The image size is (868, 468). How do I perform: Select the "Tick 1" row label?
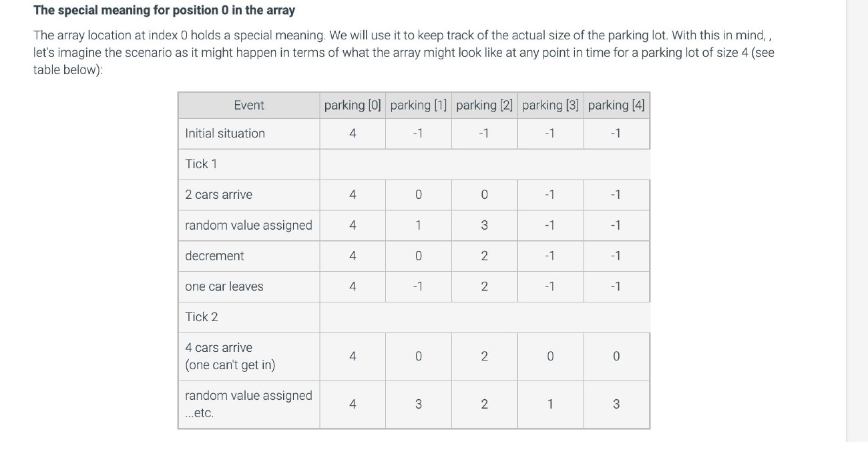coord(201,164)
